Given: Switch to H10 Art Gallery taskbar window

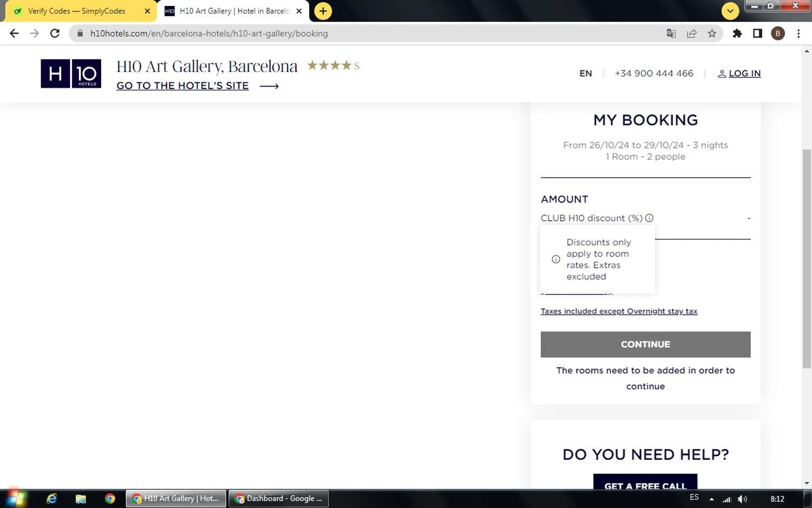Looking at the screenshot, I should pyautogui.click(x=176, y=499).
